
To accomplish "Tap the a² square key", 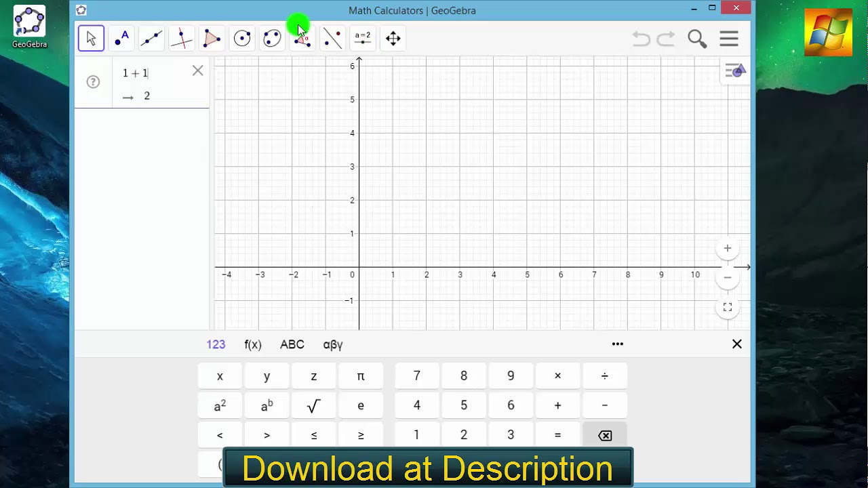I will [x=220, y=406].
